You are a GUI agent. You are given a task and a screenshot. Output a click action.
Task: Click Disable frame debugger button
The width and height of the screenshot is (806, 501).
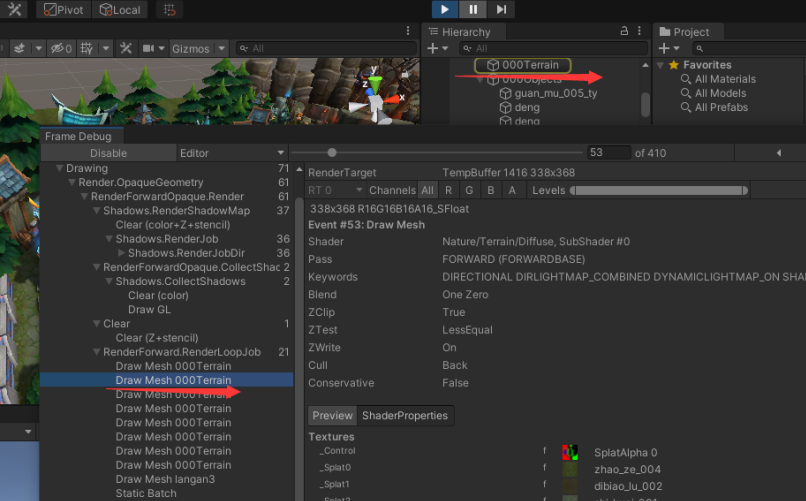[x=108, y=153]
